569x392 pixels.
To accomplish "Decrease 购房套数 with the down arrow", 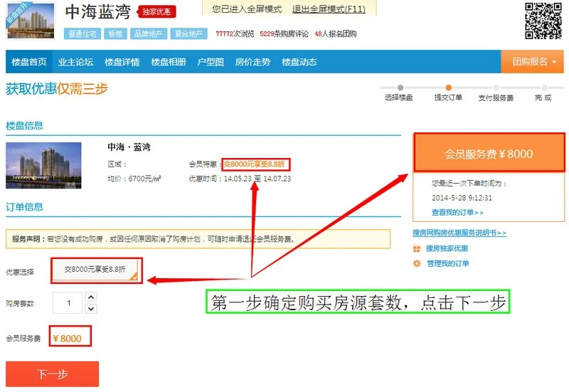I will click(x=91, y=309).
